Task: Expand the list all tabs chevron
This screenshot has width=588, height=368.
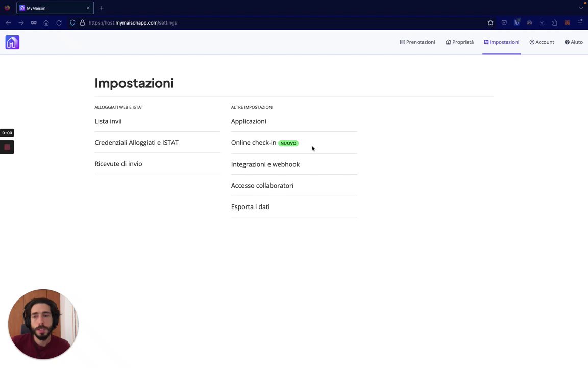Action: [581, 8]
